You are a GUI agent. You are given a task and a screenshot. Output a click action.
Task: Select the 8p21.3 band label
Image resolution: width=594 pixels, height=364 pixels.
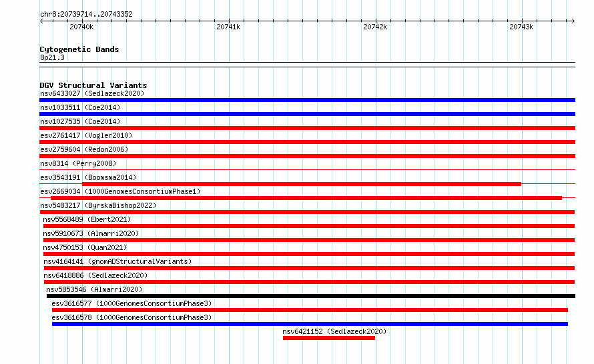52,57
